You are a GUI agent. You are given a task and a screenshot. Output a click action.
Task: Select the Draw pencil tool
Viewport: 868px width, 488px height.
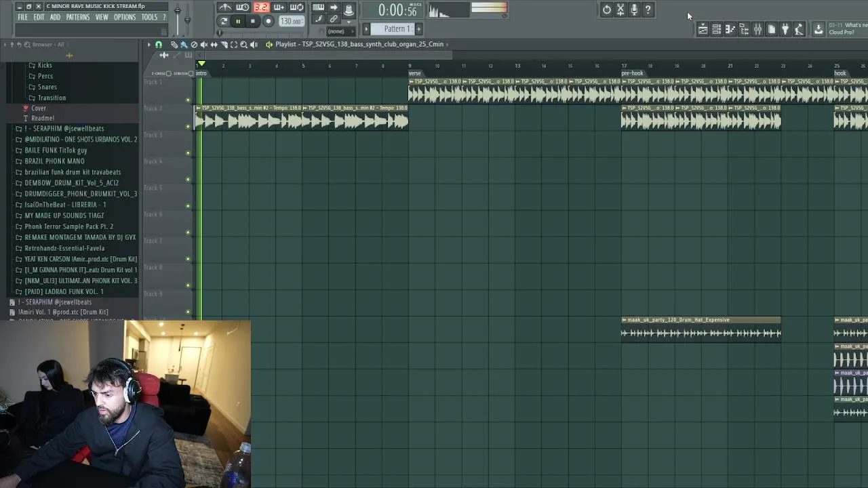174,45
